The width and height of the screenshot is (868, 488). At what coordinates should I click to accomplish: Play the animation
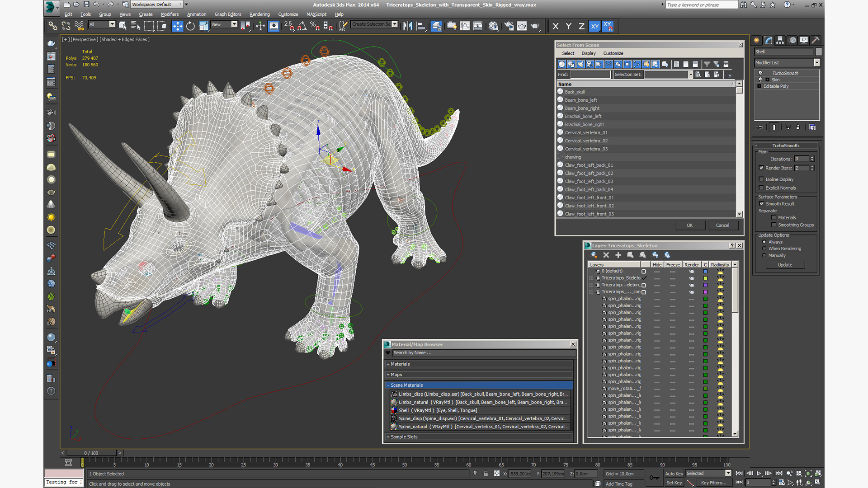click(759, 474)
